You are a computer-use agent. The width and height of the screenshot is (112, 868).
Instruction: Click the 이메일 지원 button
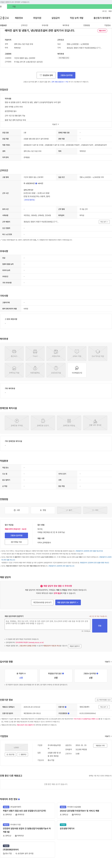[16, 542]
